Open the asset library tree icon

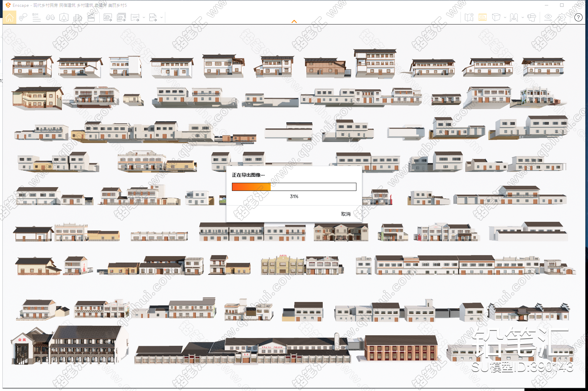coord(64,17)
